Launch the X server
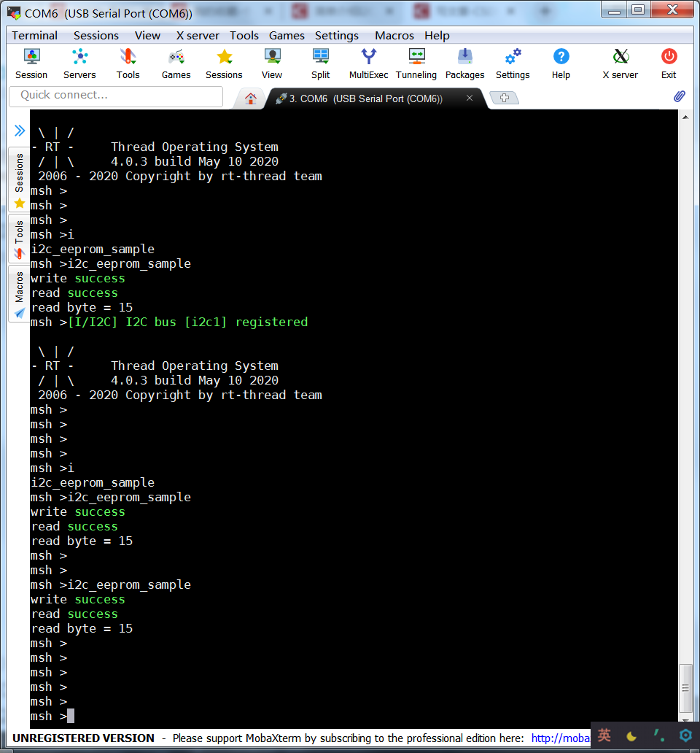This screenshot has height=753, width=700. pyautogui.click(x=619, y=63)
